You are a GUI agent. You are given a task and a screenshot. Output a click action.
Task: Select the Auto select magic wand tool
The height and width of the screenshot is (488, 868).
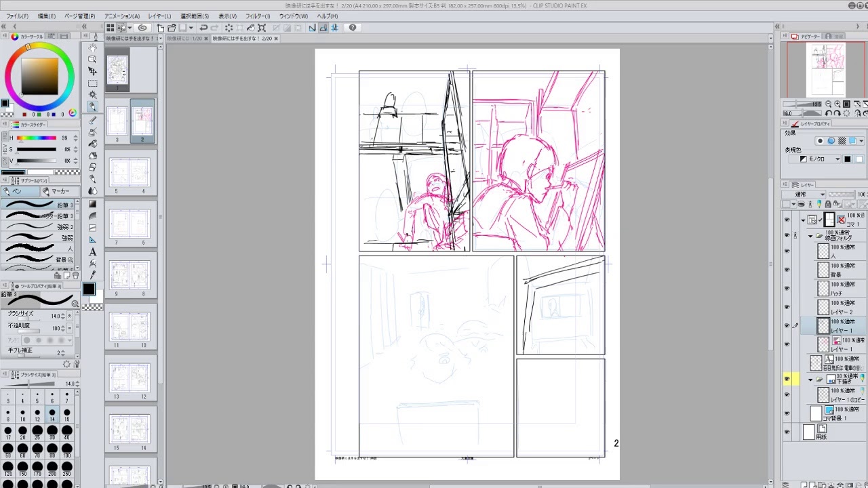[92, 95]
